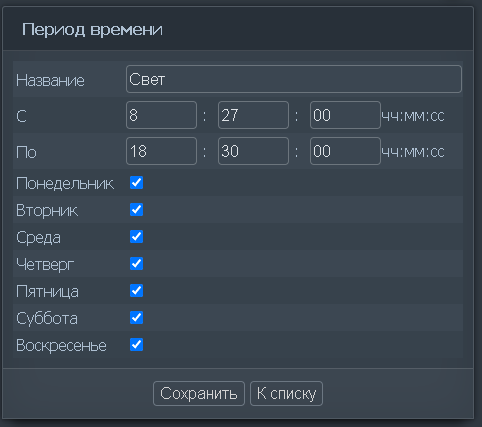Screen dimensions: 482x427
Task: Select the С seconds field showing 00
Action: [x=345, y=115]
